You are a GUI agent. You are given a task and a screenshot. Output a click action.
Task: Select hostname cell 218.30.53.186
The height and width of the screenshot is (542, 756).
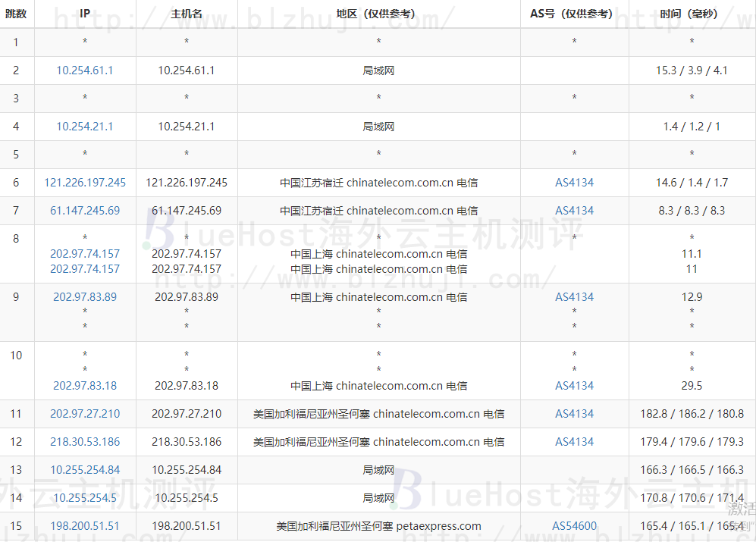coord(187,441)
